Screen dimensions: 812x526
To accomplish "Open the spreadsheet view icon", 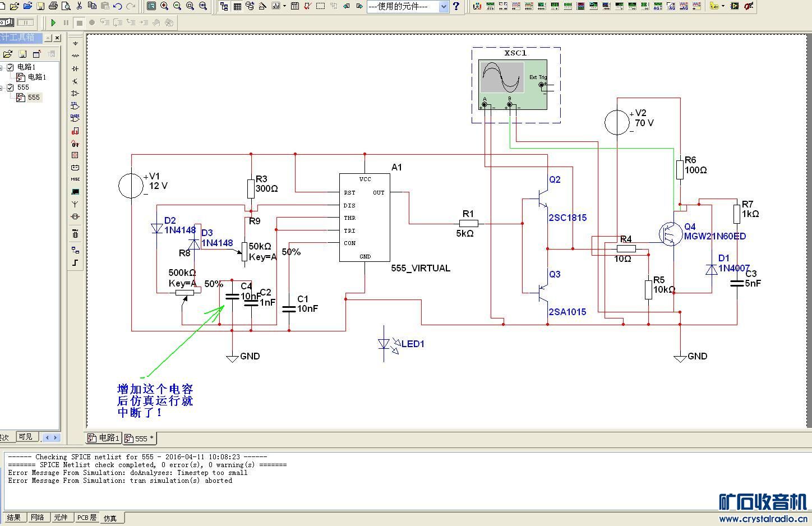I will 237,6.
